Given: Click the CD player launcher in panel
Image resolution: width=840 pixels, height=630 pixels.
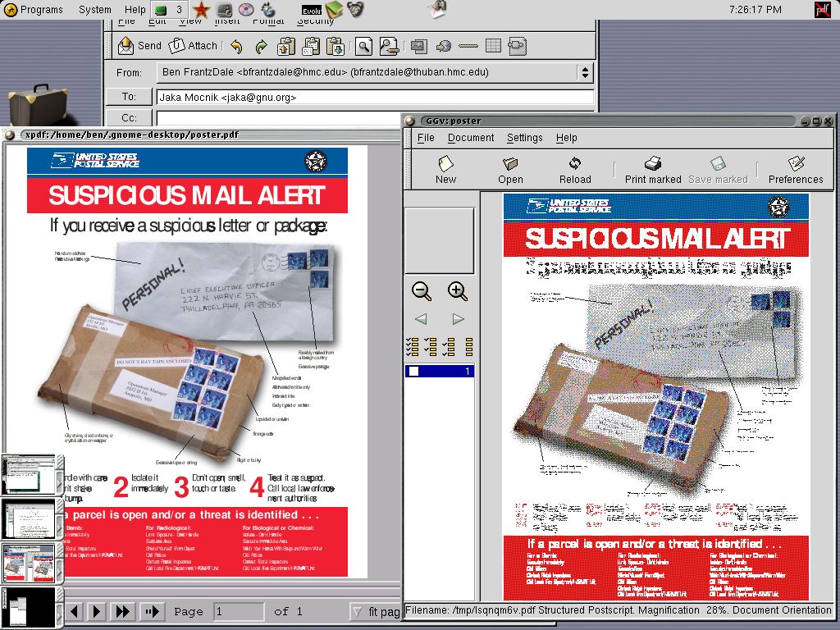Looking at the screenshot, I should 246,10.
